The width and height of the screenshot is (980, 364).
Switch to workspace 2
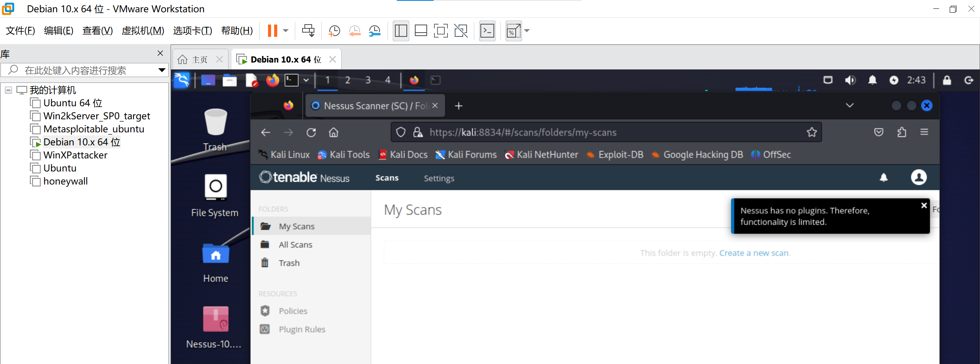pos(347,80)
